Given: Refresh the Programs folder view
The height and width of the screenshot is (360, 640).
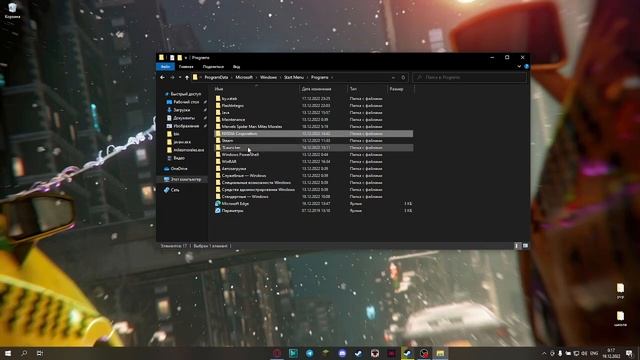Looking at the screenshot, I should pos(403,77).
